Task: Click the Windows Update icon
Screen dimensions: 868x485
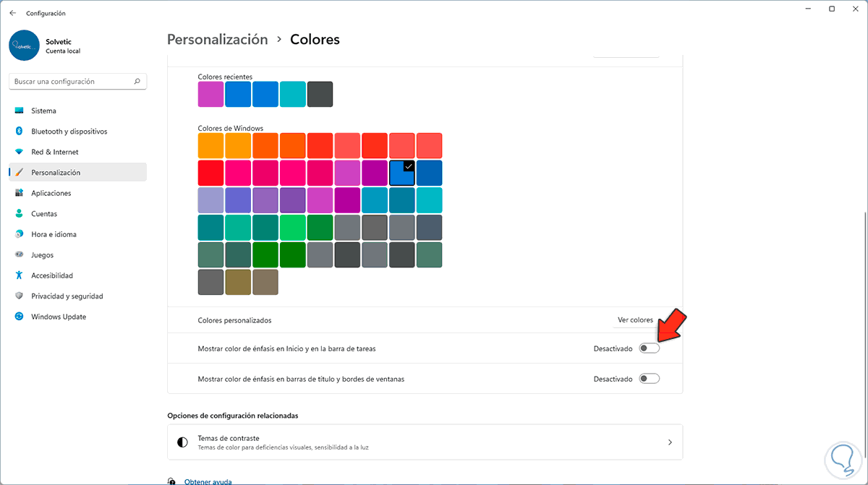Action: point(19,317)
